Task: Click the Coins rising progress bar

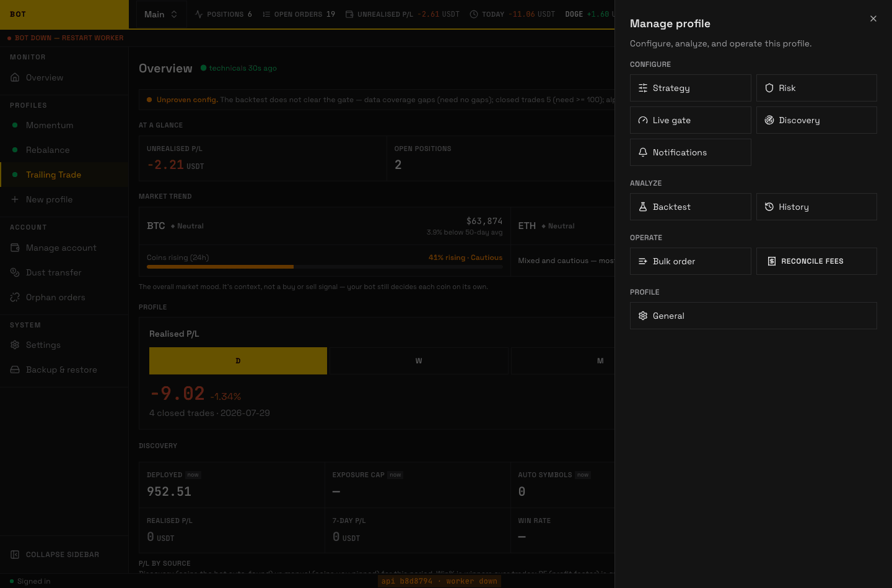Action: (x=325, y=267)
